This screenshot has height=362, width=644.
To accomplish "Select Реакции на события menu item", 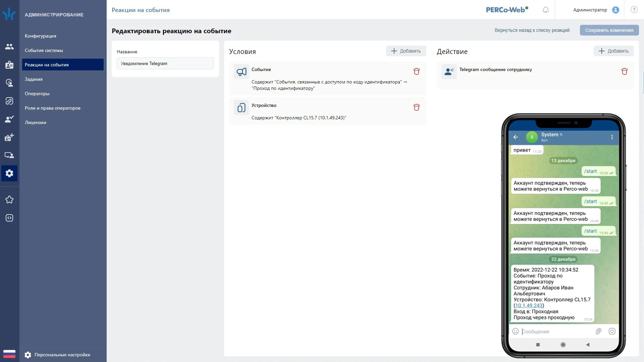I will coord(63,65).
